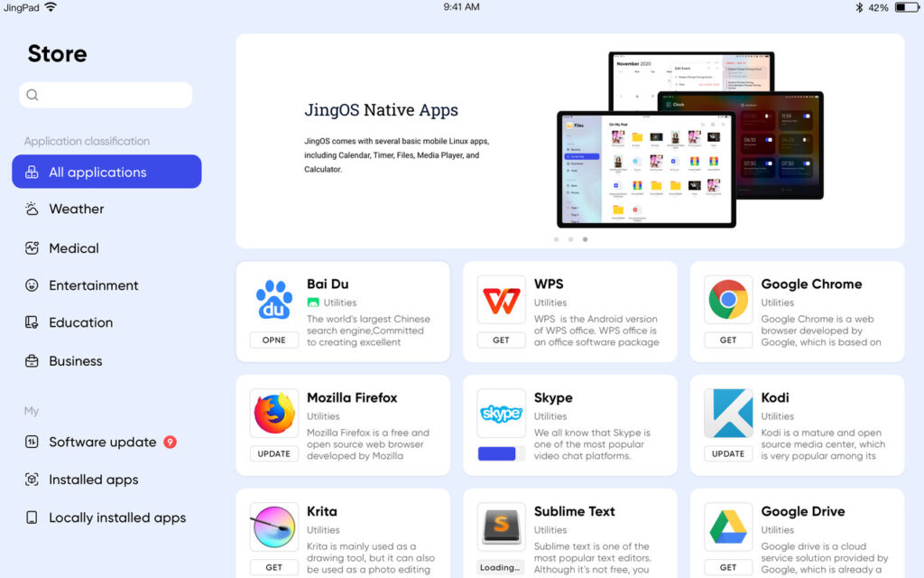The height and width of the screenshot is (578, 924).
Task: Click the Installed apps sidebar icon
Action: tap(32, 480)
